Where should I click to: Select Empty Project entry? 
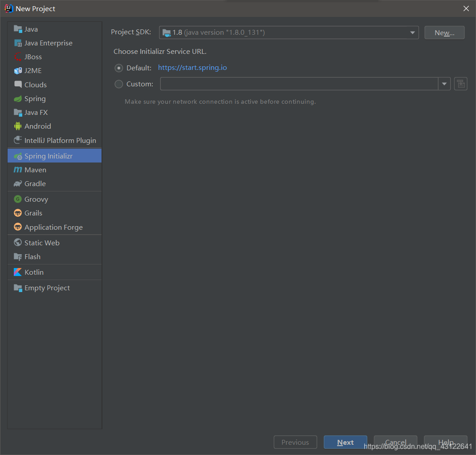(55, 288)
